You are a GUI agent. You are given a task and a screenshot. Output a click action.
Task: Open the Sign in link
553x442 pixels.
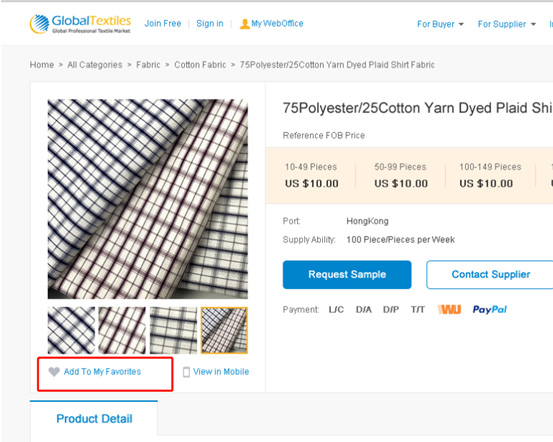click(210, 24)
